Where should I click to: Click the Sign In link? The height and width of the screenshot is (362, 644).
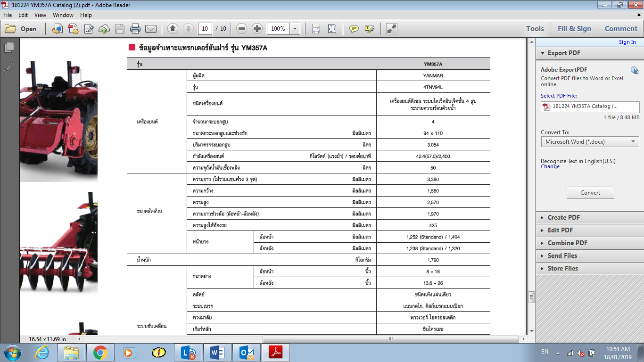point(627,42)
